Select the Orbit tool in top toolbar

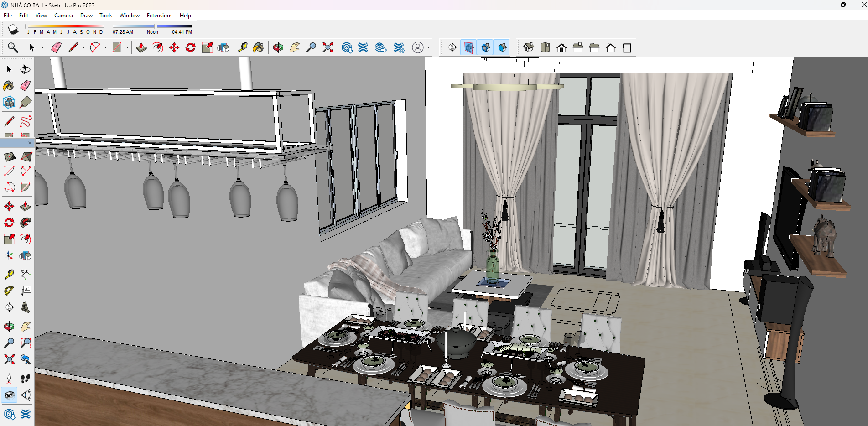pos(278,47)
